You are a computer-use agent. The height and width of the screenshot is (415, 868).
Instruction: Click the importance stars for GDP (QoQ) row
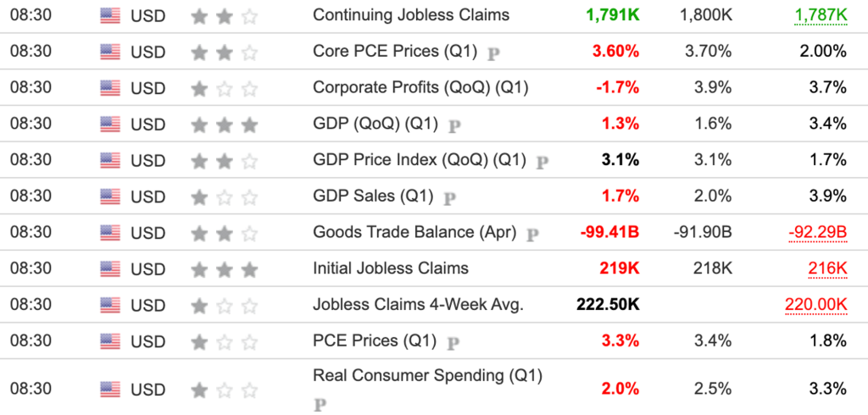coord(225,125)
